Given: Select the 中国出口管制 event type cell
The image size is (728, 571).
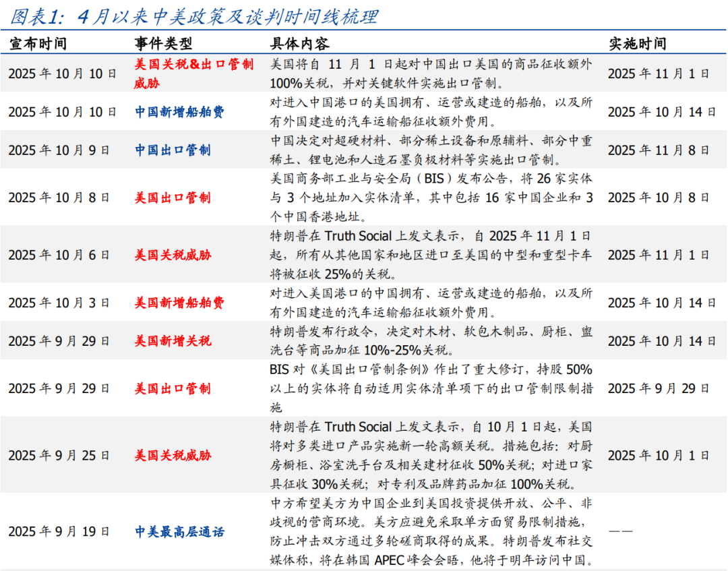Looking at the screenshot, I should tap(173, 150).
